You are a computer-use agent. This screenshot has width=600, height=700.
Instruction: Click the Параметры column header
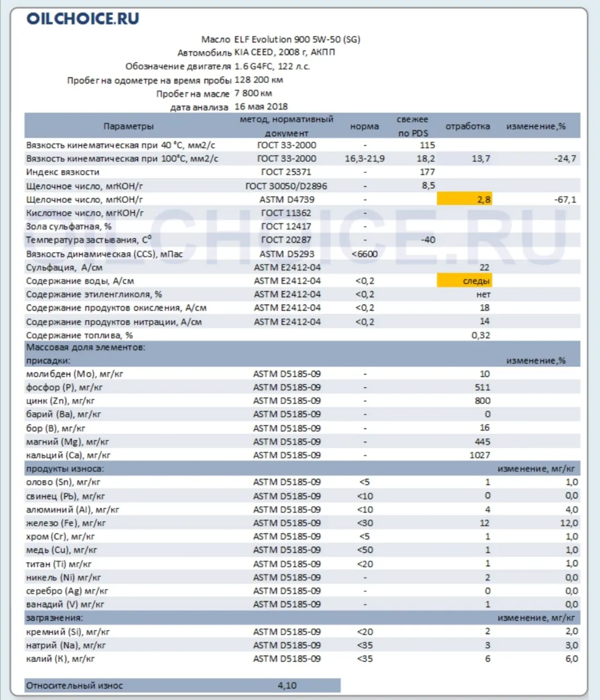[128, 126]
